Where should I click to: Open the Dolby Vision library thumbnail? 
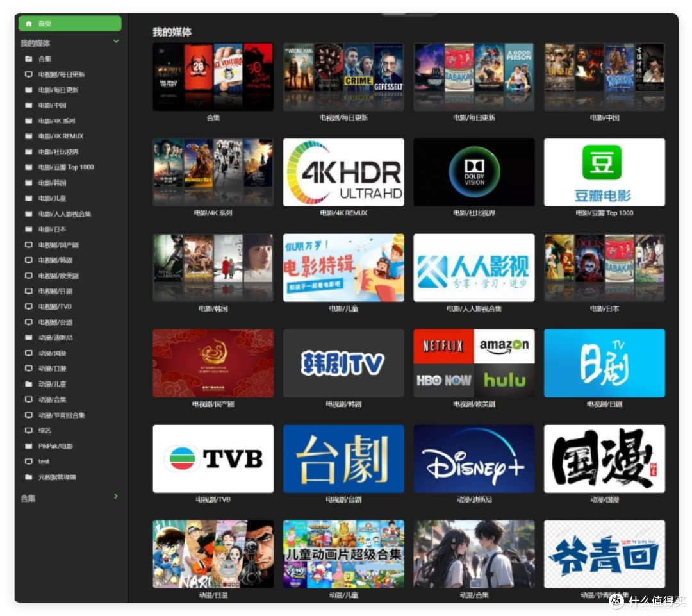[x=474, y=172]
